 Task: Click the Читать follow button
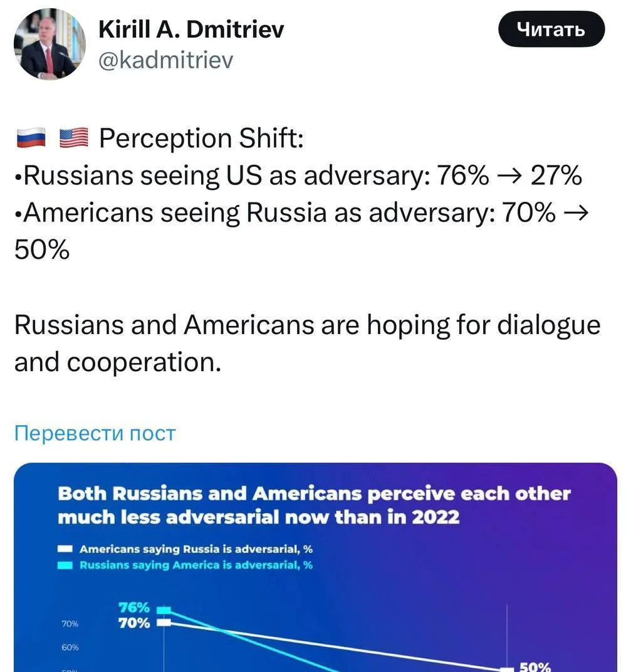click(x=551, y=29)
